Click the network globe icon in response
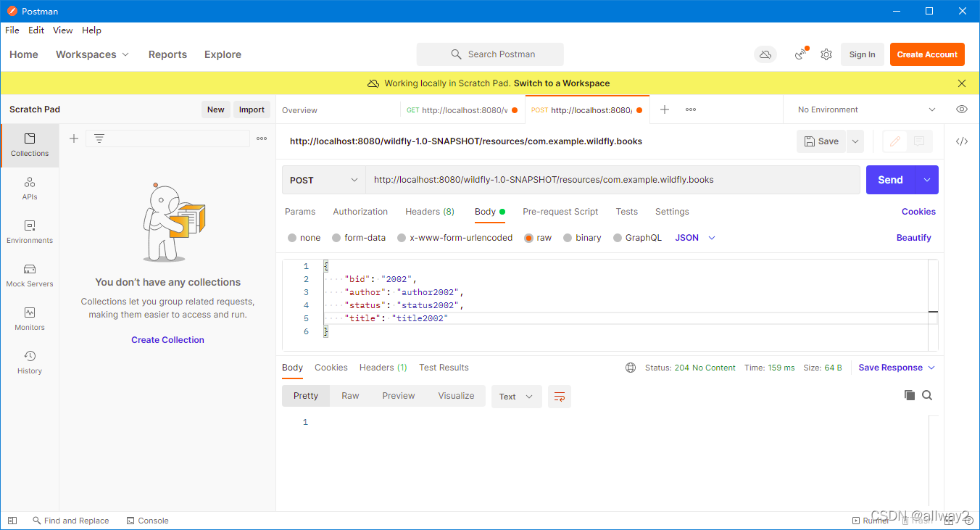 tap(631, 368)
